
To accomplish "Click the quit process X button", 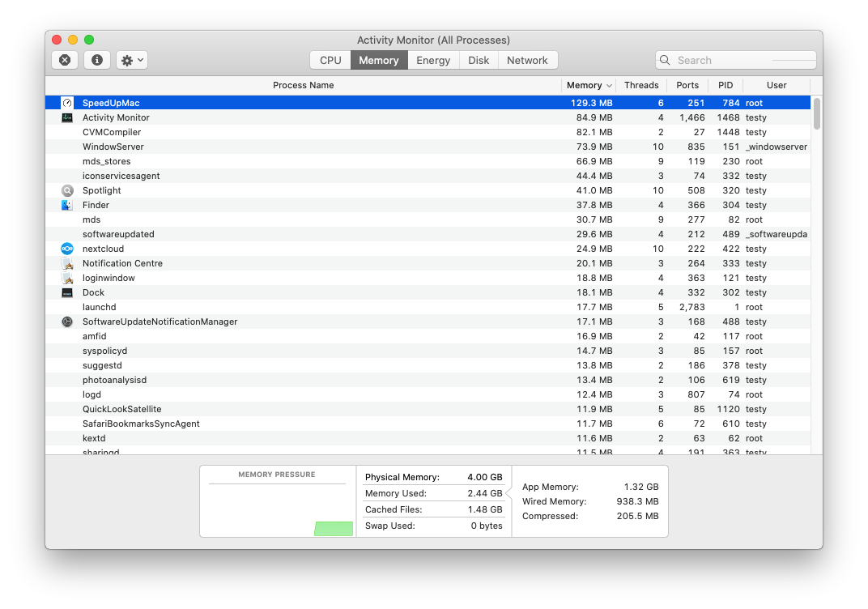I will pyautogui.click(x=64, y=59).
